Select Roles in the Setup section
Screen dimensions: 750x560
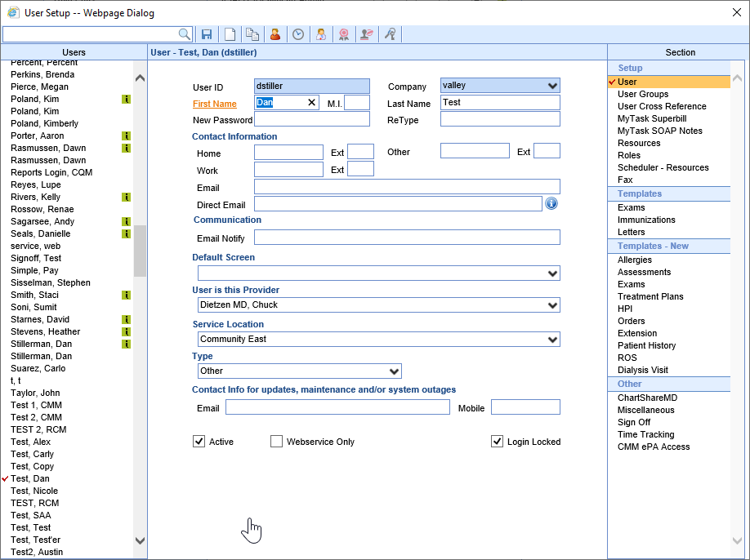tap(629, 155)
